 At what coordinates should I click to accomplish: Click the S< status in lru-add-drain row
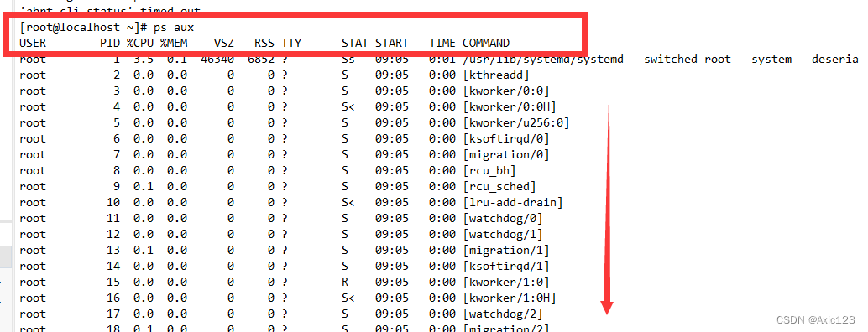[x=348, y=203]
